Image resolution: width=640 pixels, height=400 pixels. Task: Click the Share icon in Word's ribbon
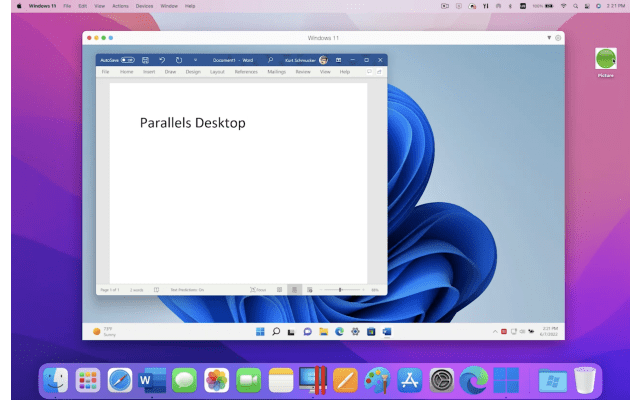tap(379, 72)
